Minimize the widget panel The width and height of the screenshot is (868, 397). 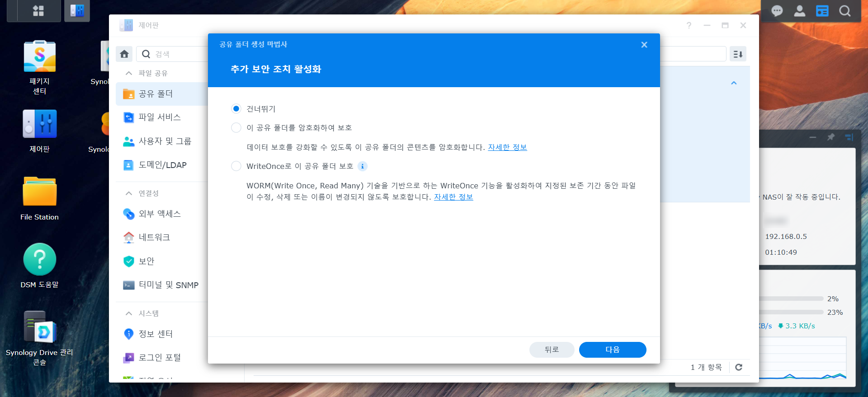pyautogui.click(x=813, y=137)
